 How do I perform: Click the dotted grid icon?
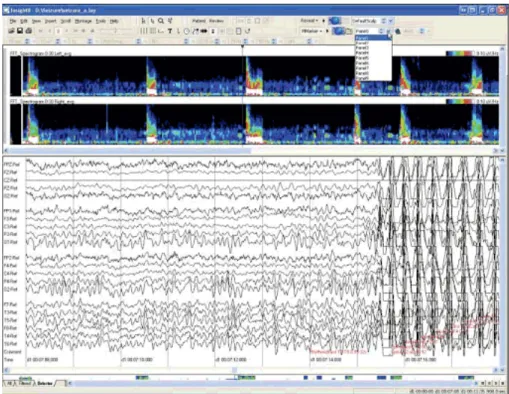pyautogui.click(x=153, y=31)
